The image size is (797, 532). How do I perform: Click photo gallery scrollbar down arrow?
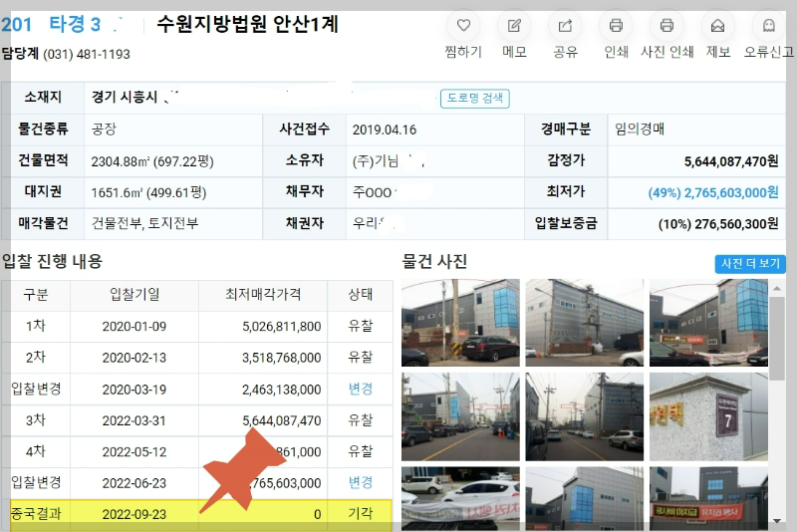777,521
